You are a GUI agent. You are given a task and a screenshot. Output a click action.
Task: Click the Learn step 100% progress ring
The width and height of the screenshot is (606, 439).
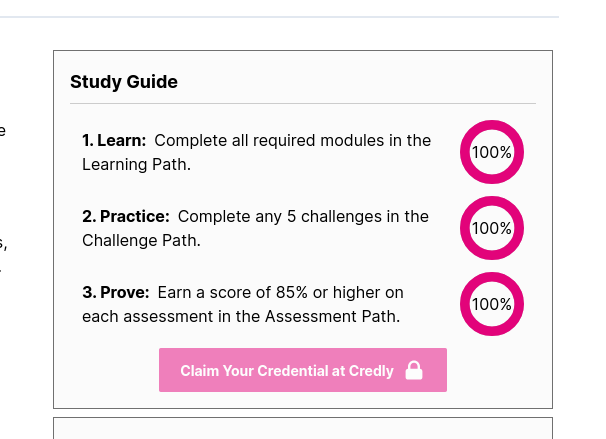[491, 153]
